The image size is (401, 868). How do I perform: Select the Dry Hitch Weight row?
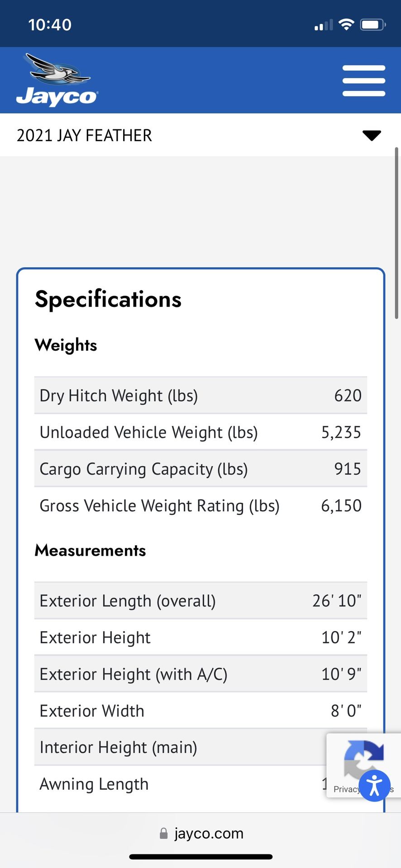click(x=200, y=396)
